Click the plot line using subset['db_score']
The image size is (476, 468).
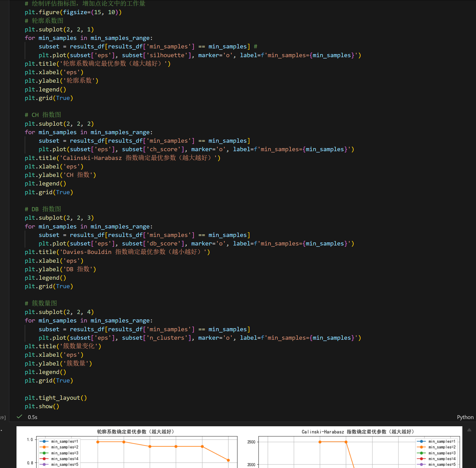[197, 243]
